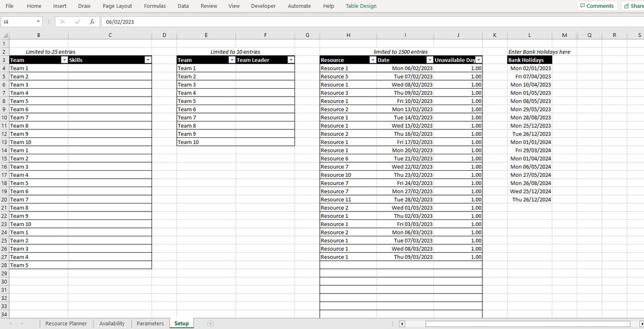Click the Cancel X icon beside formula bar
The image size is (644, 329).
tap(62, 21)
